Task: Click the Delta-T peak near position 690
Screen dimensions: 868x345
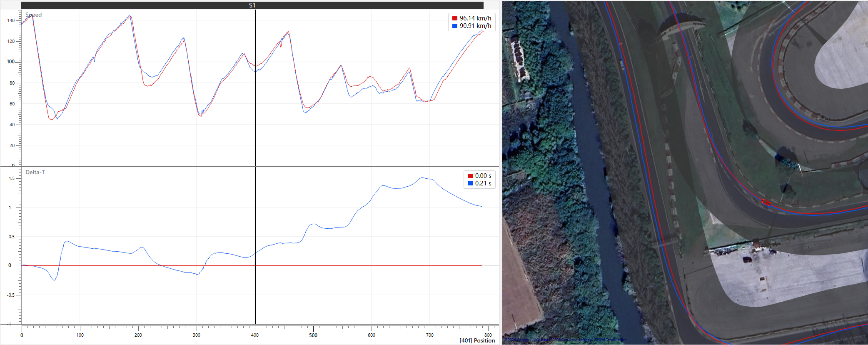Action: [x=422, y=178]
